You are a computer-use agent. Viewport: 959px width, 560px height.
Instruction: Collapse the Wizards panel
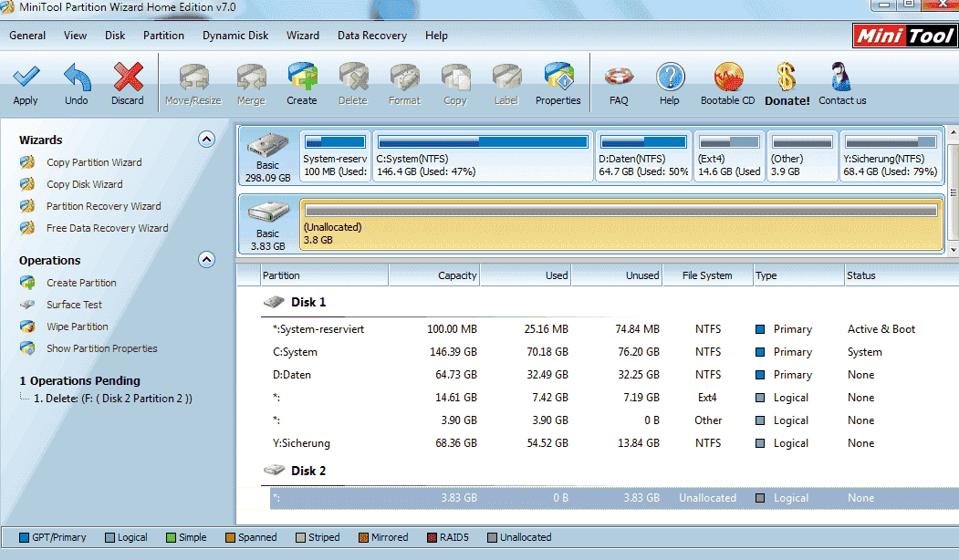[x=207, y=140]
